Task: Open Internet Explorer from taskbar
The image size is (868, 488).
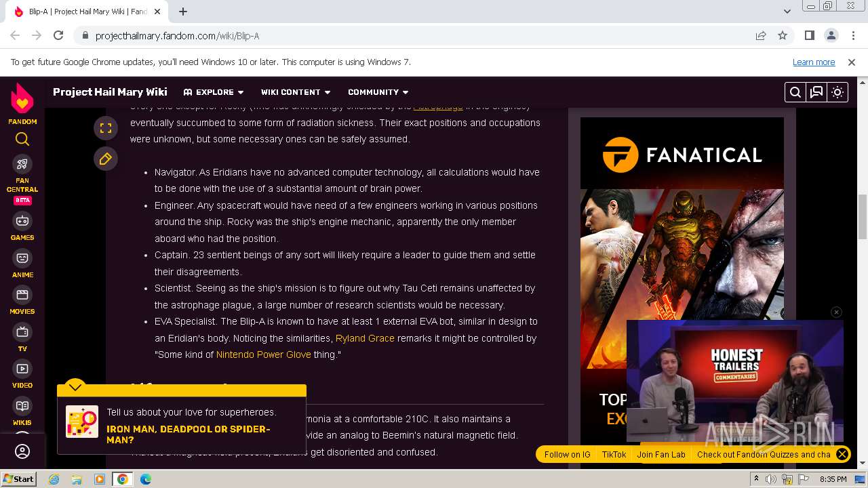Action: pos(54,479)
